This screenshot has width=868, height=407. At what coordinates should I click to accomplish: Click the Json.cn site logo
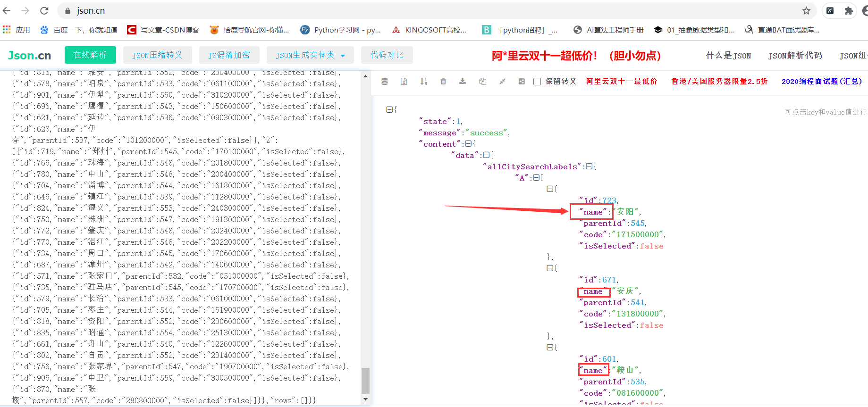click(x=29, y=55)
